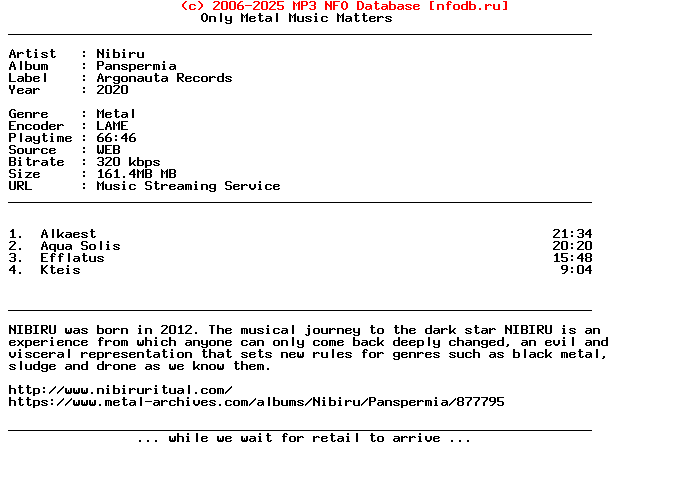688x480 pixels.
Task: Select the album name 'Panspermia'
Action: pyautogui.click(x=136, y=66)
